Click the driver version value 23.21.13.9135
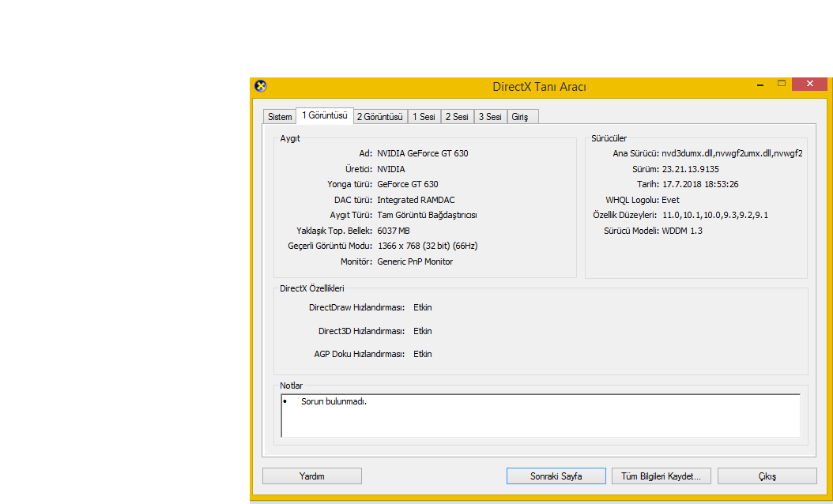 [690, 169]
